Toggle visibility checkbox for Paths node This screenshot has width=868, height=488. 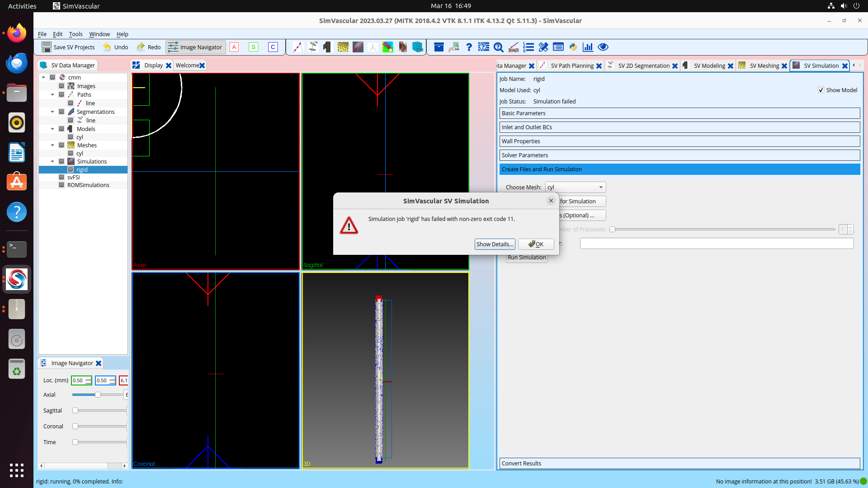[x=61, y=94]
